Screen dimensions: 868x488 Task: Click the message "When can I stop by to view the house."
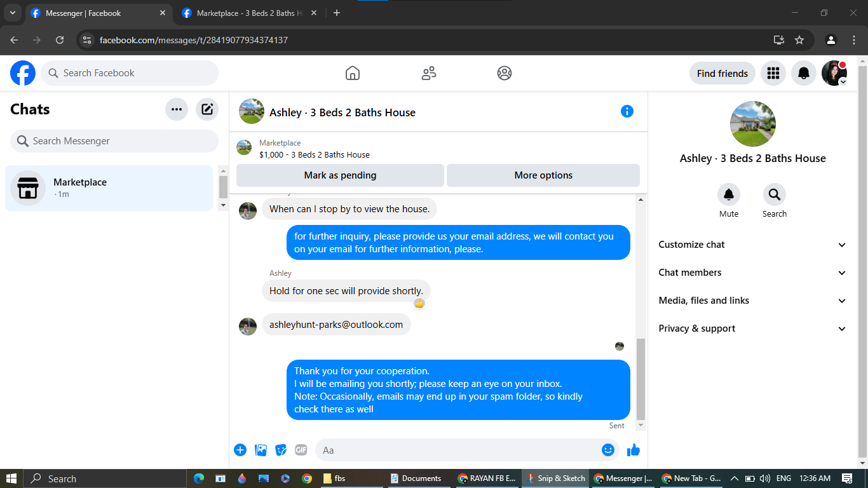pyautogui.click(x=349, y=209)
